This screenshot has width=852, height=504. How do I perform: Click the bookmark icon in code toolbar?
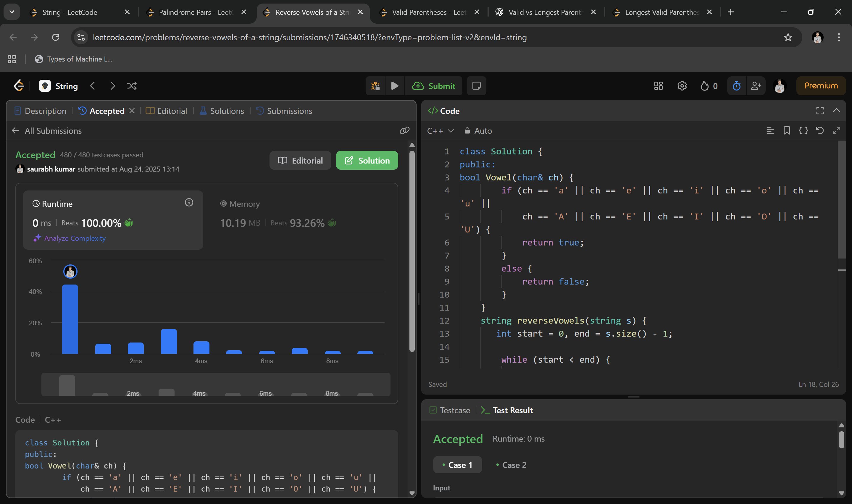[x=786, y=131]
